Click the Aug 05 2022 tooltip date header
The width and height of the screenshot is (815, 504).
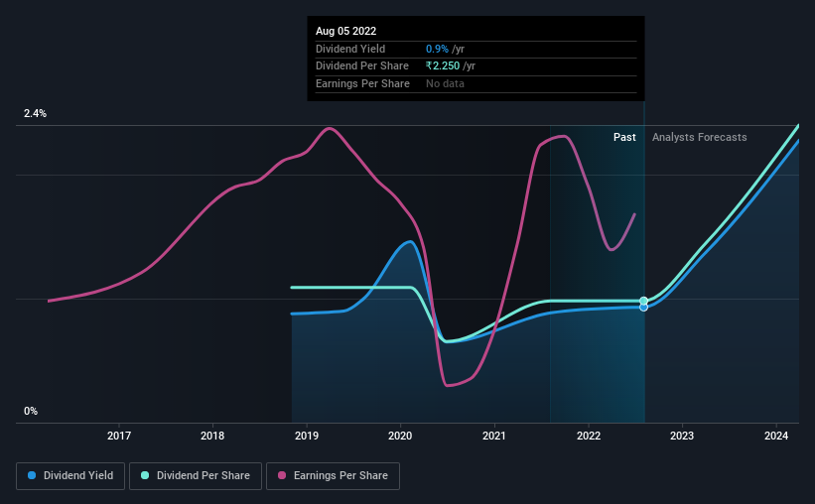point(345,31)
